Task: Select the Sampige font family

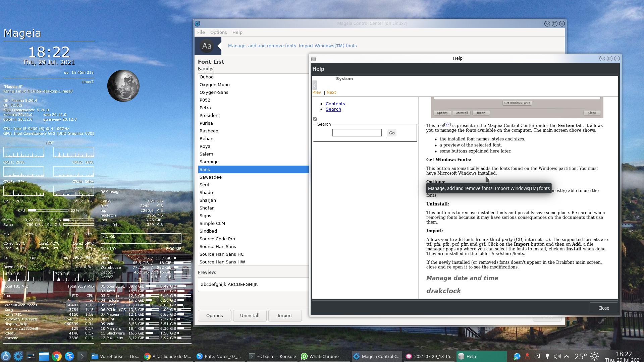Action: tap(253, 162)
